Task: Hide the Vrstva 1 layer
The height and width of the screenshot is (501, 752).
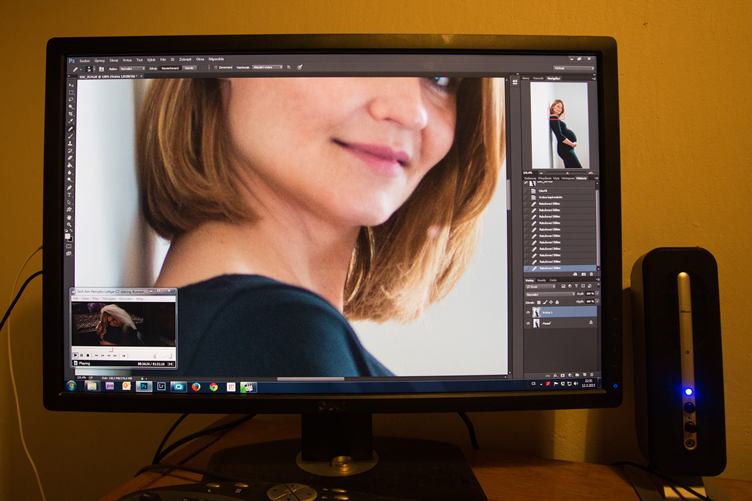Action: (x=528, y=312)
